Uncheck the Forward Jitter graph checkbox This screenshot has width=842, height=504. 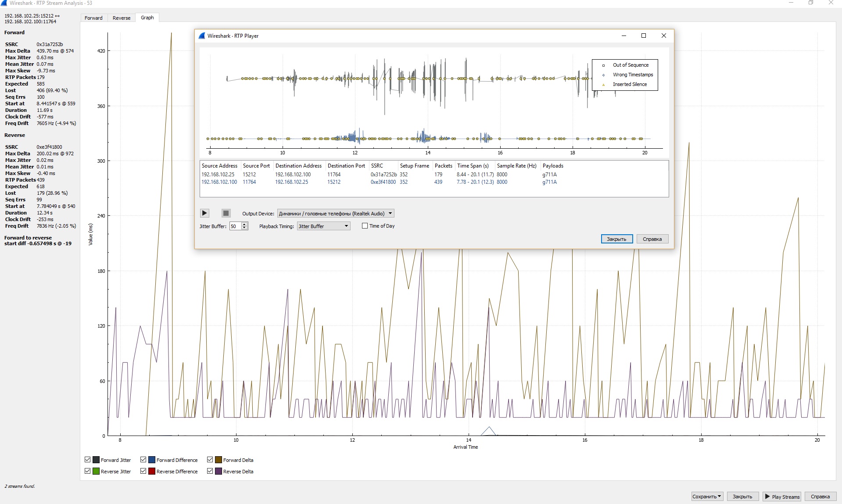click(x=87, y=460)
